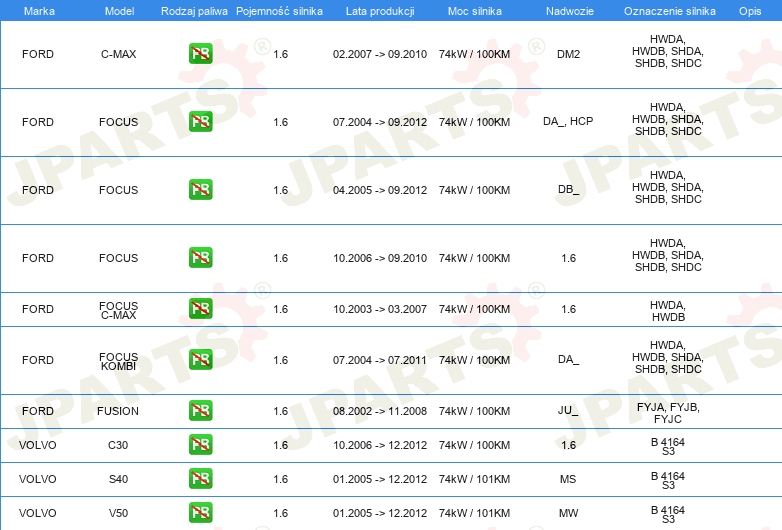Click the FYJA, FYJB, FYJC engine code

point(668,413)
